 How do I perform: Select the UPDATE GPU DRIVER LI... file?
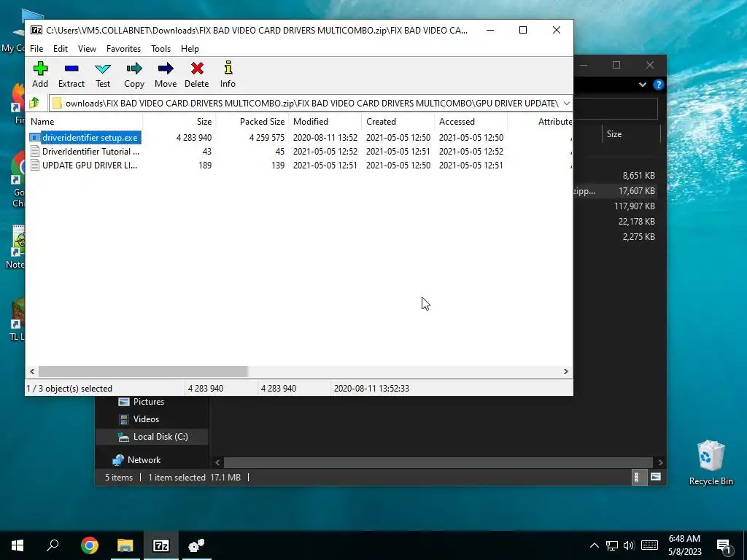pyautogui.click(x=90, y=166)
